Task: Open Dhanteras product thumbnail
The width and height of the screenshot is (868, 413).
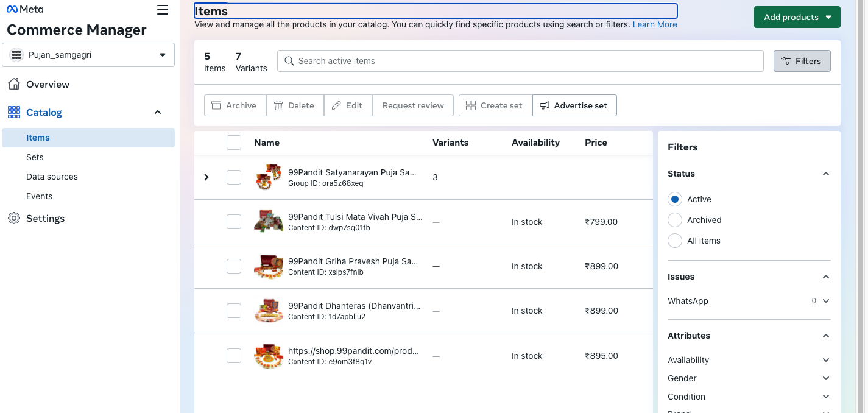Action: (269, 311)
